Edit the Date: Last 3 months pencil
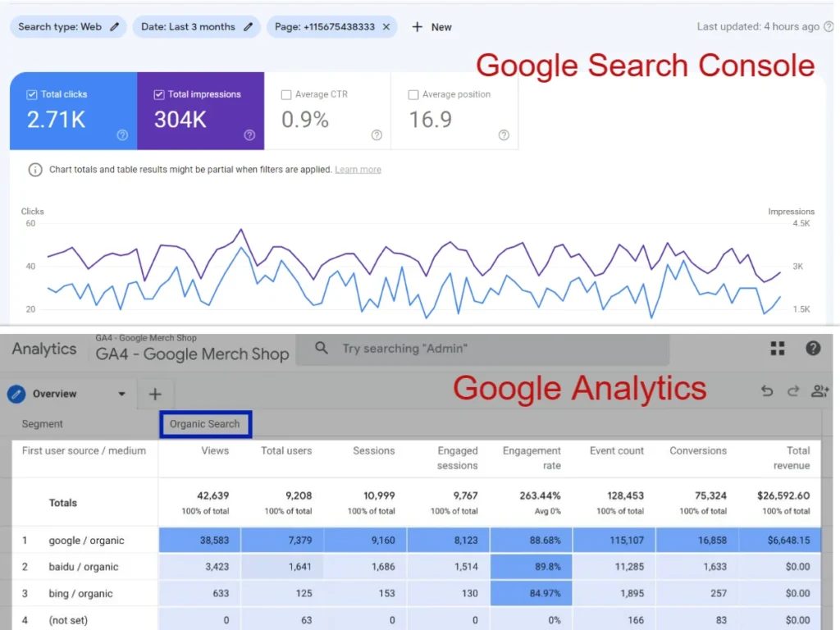This screenshot has width=840, height=630. 248,27
